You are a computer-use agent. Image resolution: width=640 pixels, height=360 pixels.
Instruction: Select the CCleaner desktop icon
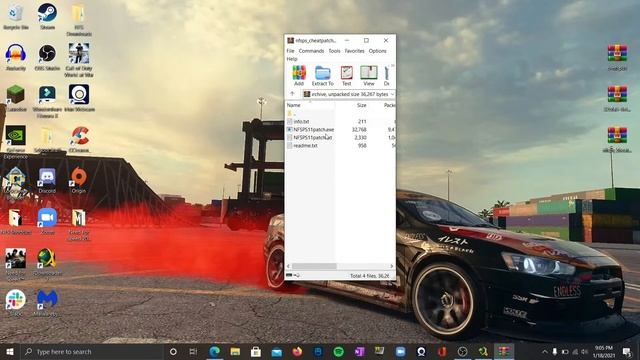tap(79, 139)
